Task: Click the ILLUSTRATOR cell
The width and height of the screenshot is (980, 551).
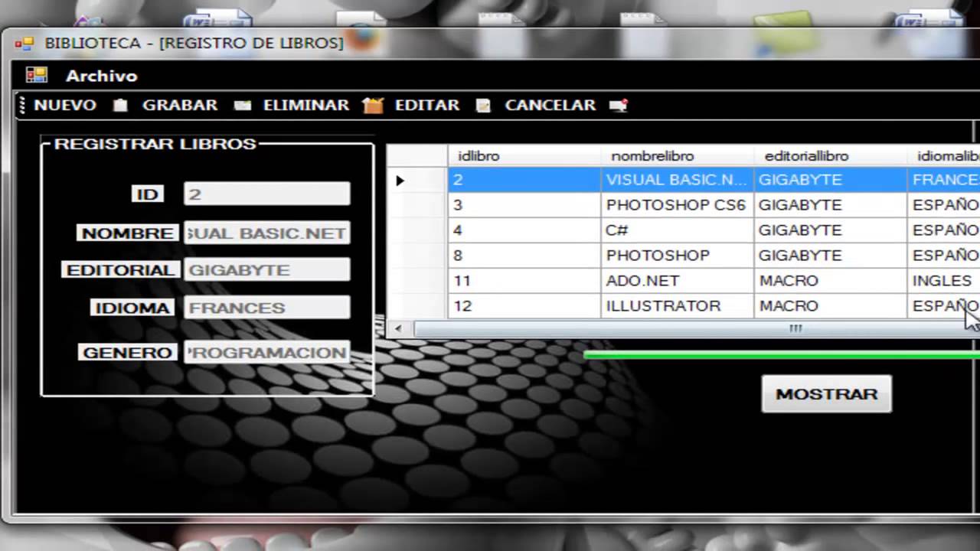Action: coord(678,306)
